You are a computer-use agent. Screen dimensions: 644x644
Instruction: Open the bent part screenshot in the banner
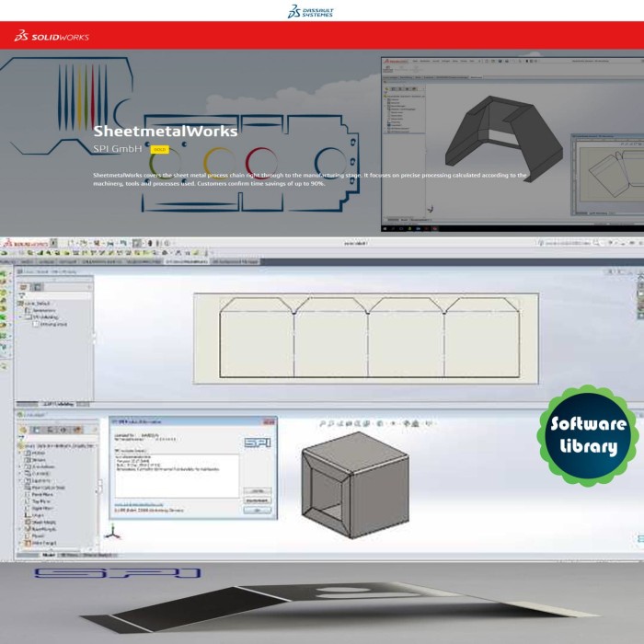[x=512, y=144]
